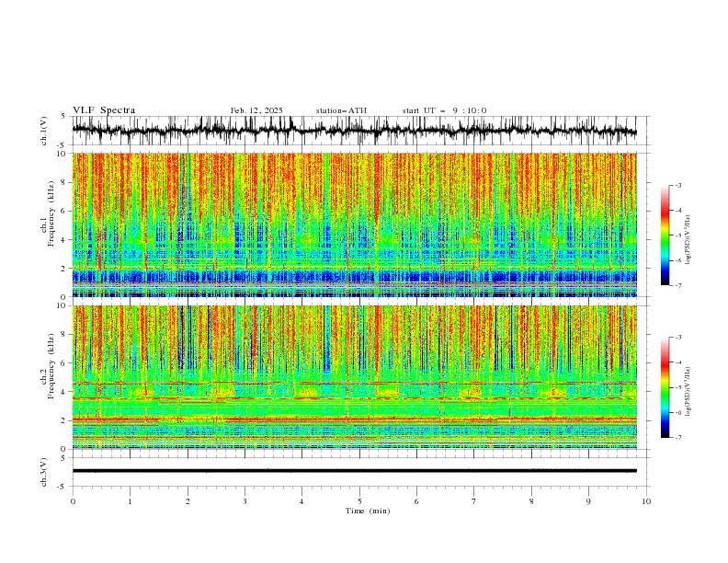Click time axis tick label "1"
This screenshot has width=728, height=563.
click(130, 501)
